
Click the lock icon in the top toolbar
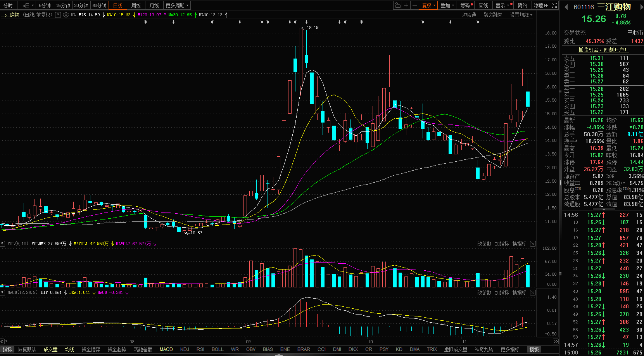click(x=397, y=5)
